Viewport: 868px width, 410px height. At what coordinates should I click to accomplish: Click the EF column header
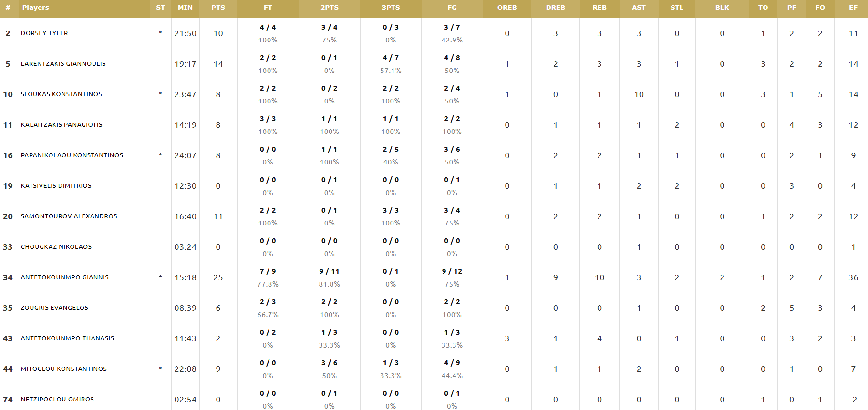853,8
